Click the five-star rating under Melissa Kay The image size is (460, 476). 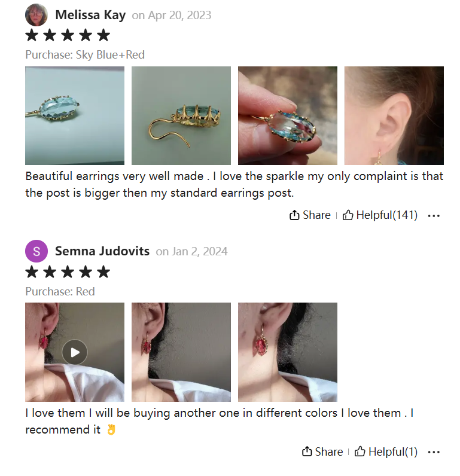68,35
